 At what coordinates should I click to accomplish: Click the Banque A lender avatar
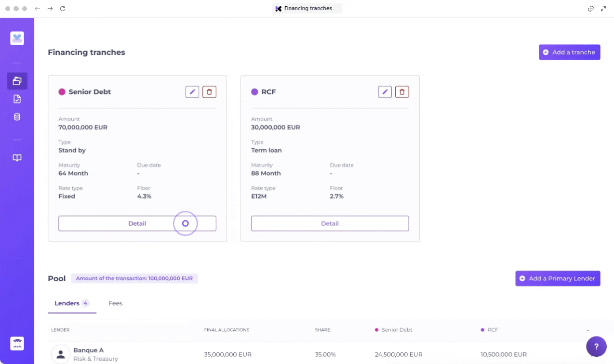point(61,354)
